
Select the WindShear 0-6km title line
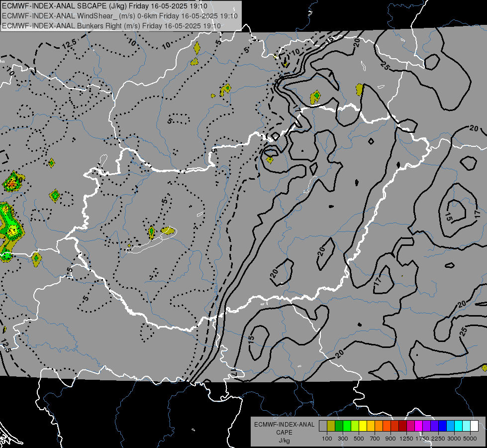(x=120, y=16)
